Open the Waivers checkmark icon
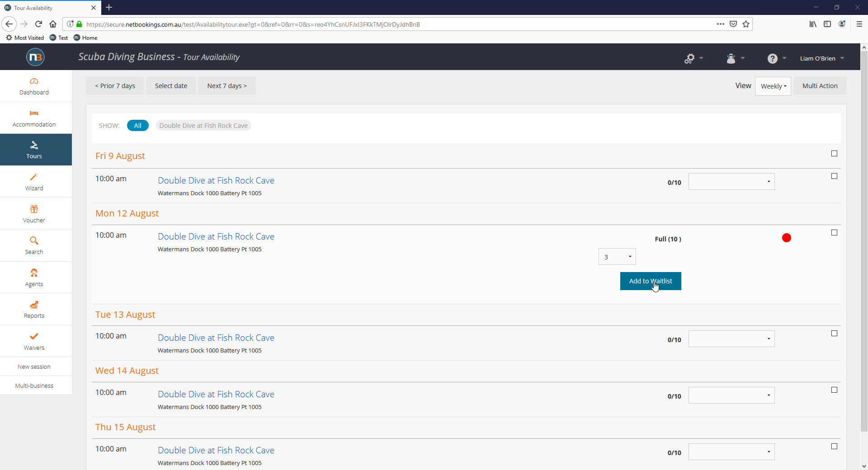The image size is (868, 470). tap(34, 336)
